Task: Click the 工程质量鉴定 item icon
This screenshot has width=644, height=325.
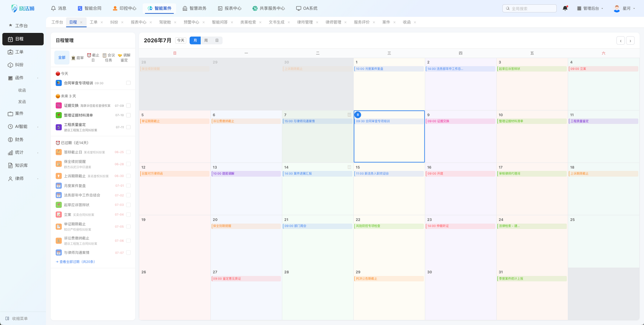Action: [x=59, y=127]
